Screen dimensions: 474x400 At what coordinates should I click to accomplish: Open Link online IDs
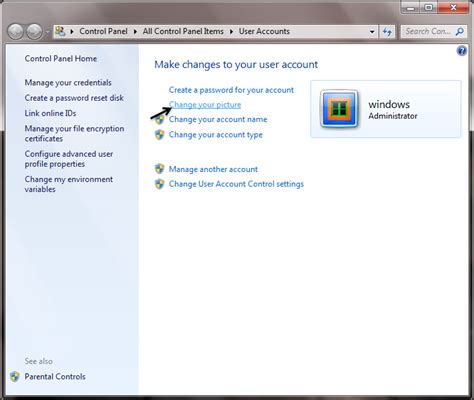[50, 113]
